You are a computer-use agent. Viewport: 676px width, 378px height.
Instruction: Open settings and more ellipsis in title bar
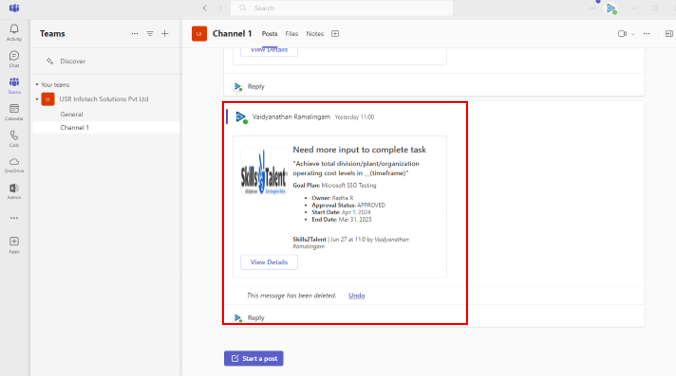click(x=592, y=8)
